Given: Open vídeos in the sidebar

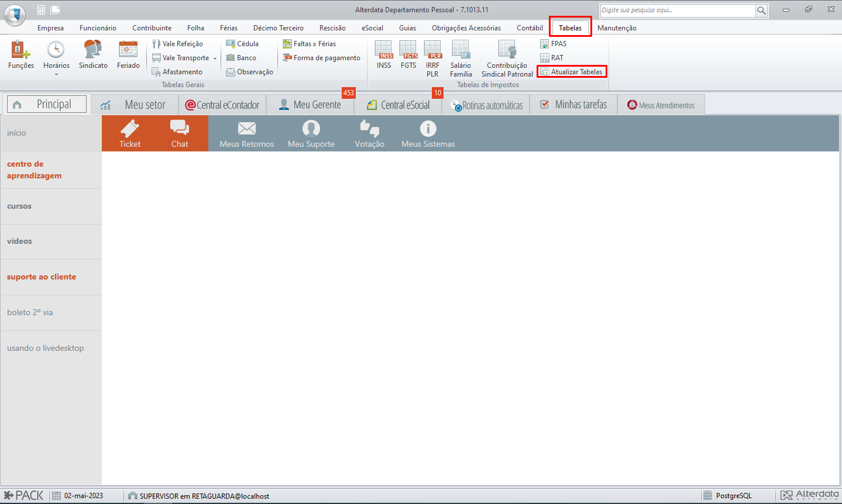Looking at the screenshot, I should 51,241.
